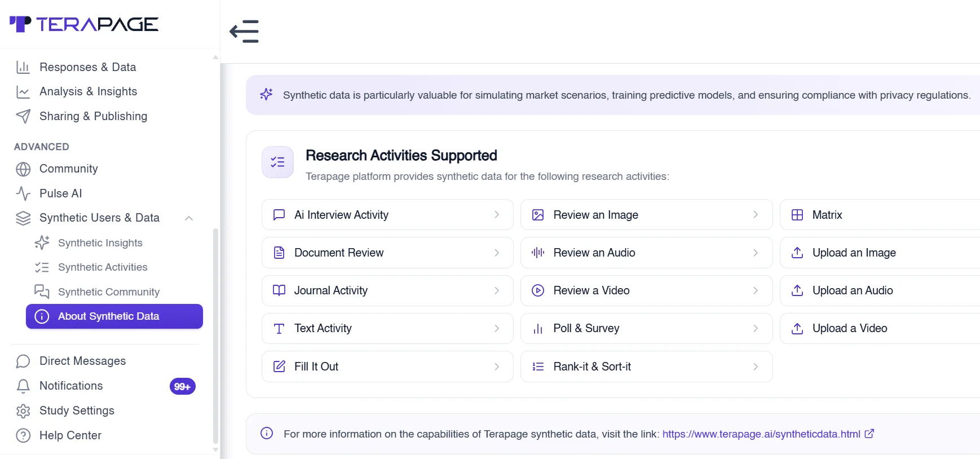980x459 pixels.
Task: Open the Upload a Video card
Action: [880, 328]
